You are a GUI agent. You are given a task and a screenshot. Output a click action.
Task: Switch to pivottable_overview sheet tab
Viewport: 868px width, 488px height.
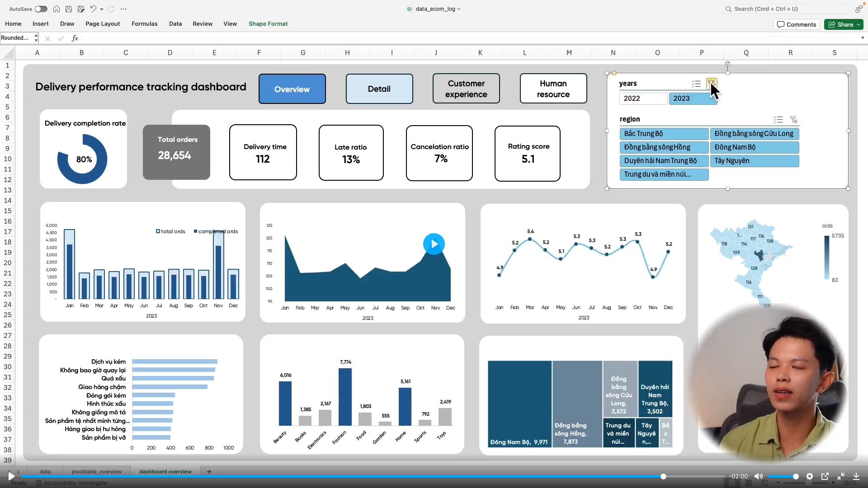pos(96,471)
